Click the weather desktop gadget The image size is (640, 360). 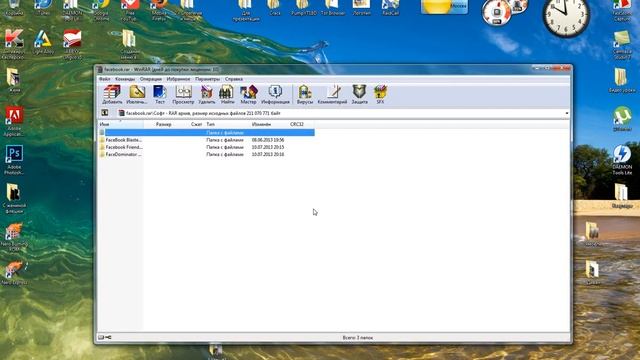point(444,7)
